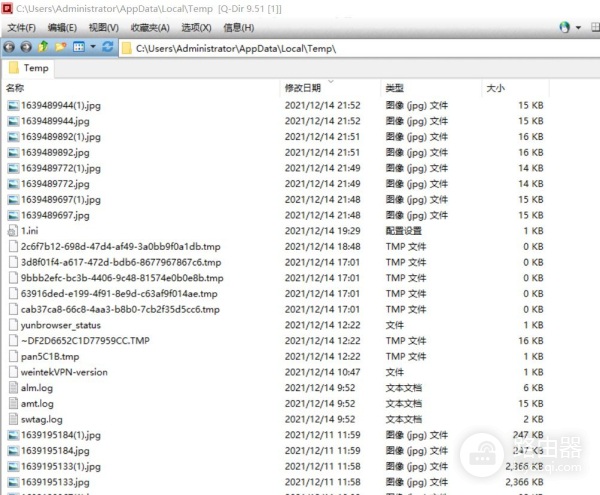Select file 1639489944.jpg
The width and height of the screenshot is (600, 495).
tap(55, 121)
